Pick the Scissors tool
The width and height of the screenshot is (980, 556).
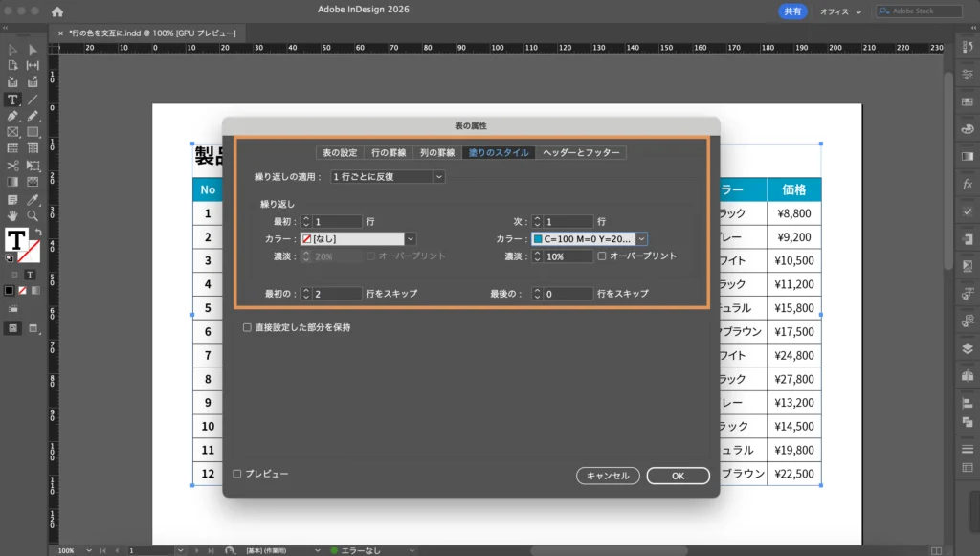click(x=12, y=166)
